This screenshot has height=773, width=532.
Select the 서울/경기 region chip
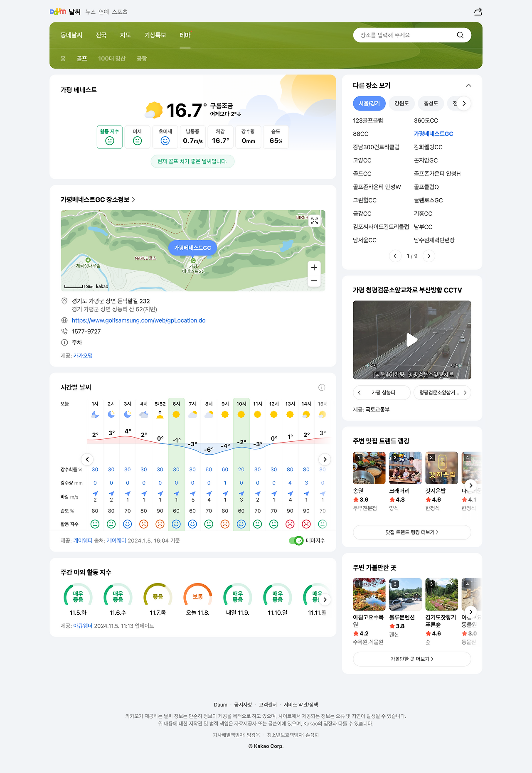tap(369, 103)
